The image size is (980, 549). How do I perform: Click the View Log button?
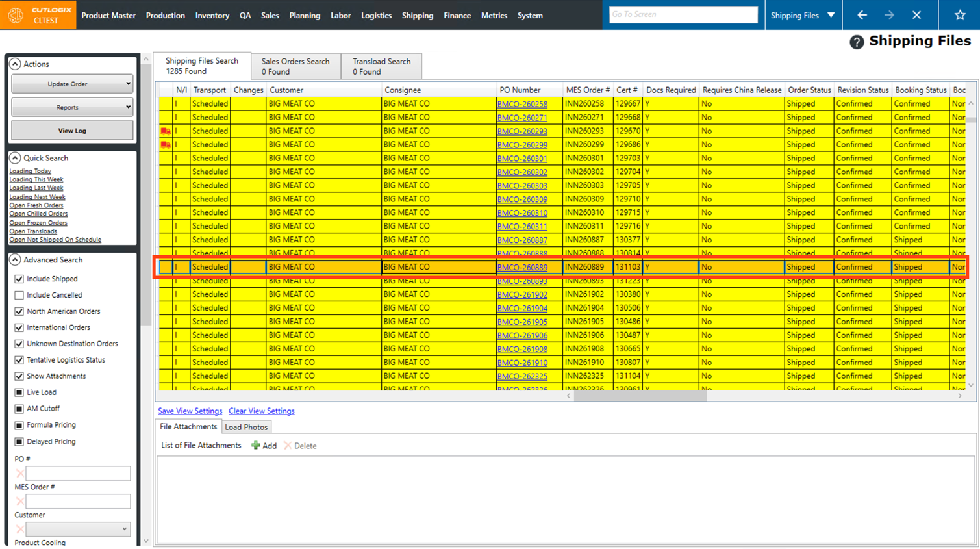(x=72, y=131)
